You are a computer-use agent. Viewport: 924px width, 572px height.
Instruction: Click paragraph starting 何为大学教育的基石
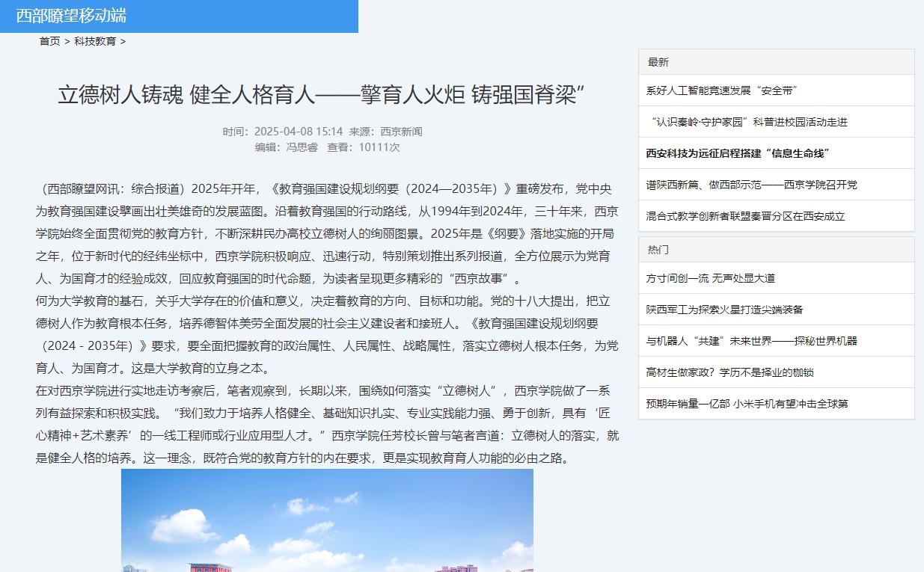coord(327,335)
